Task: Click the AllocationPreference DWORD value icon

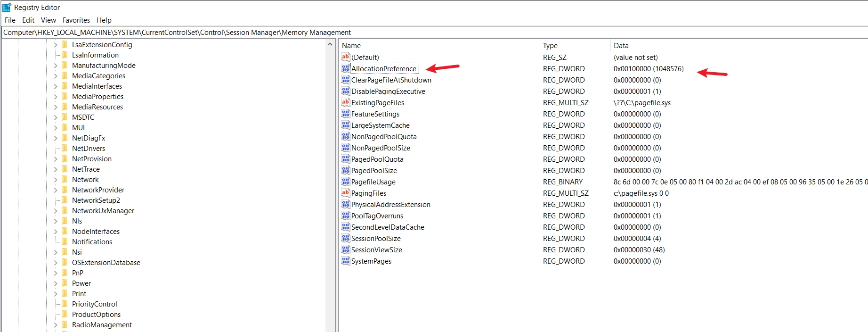Action: point(346,69)
